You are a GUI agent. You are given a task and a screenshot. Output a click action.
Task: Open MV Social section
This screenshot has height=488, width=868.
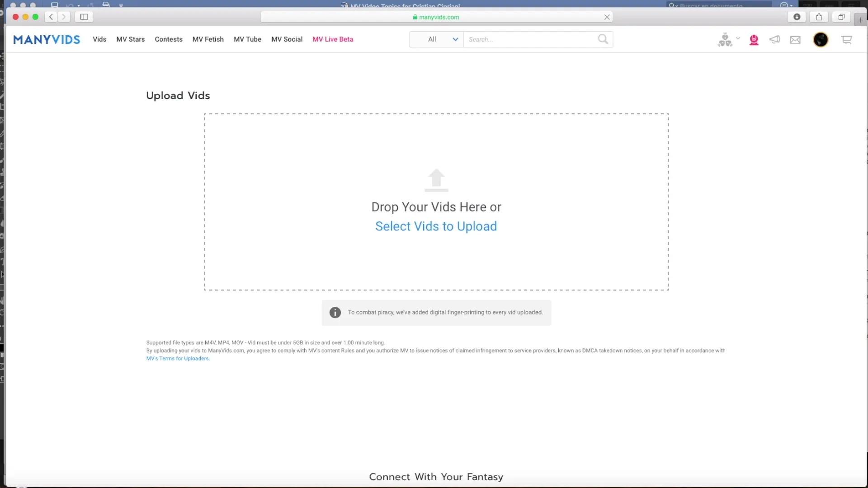287,39
